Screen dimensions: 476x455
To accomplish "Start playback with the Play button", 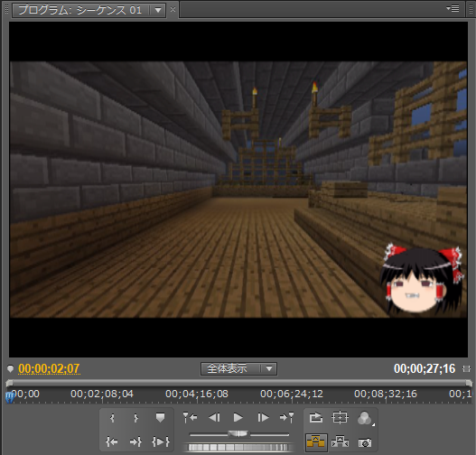I will click(238, 418).
